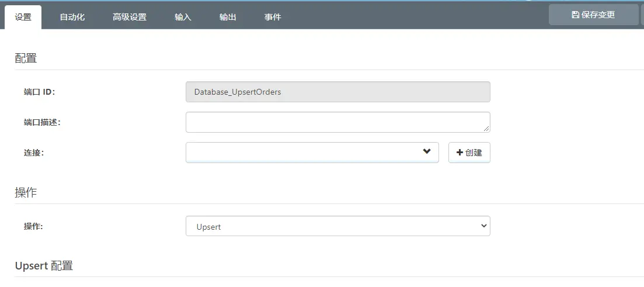Select the 输入 tab
The image size is (644, 287).
[x=183, y=17]
